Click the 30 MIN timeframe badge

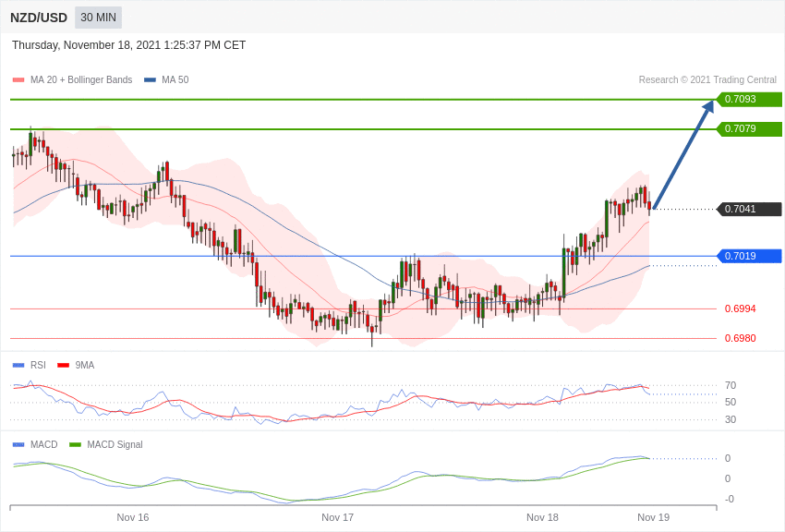(98, 18)
